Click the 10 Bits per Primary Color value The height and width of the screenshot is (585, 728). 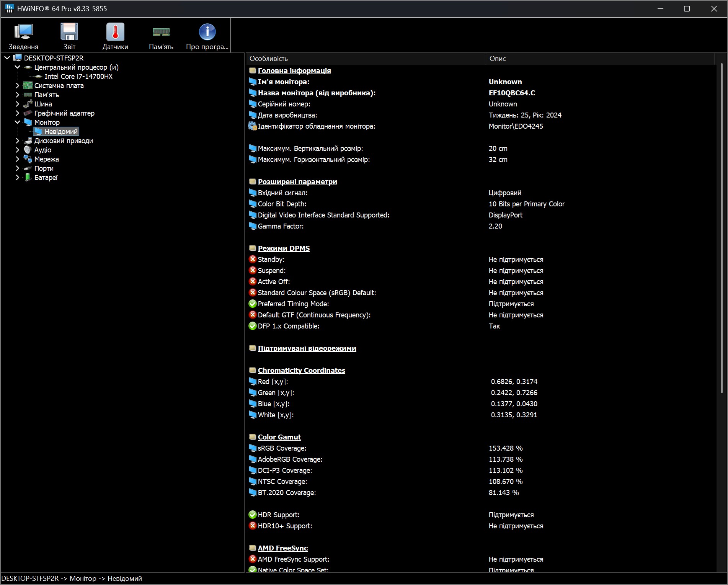526,204
